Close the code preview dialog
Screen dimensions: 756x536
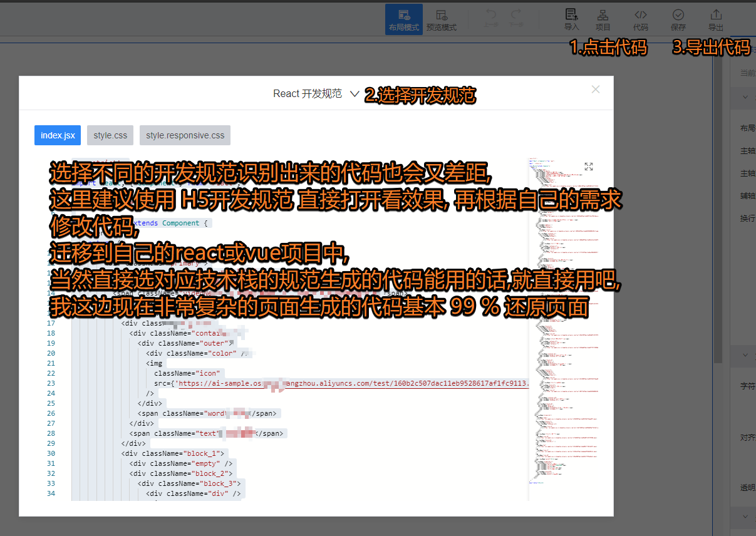tap(595, 89)
